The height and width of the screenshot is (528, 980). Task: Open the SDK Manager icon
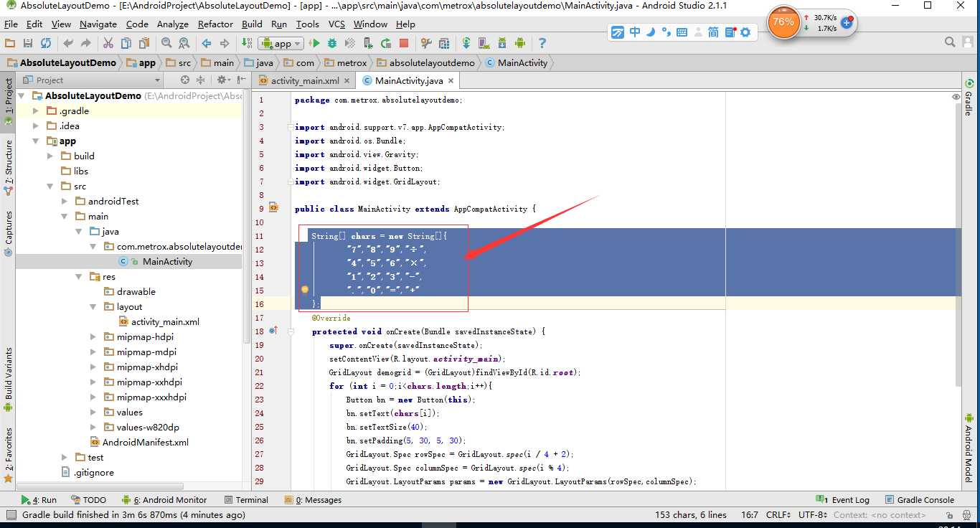(502, 44)
